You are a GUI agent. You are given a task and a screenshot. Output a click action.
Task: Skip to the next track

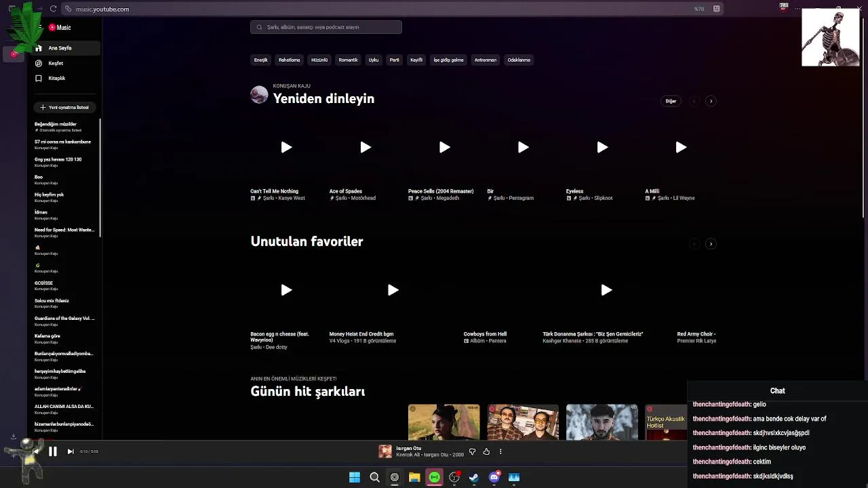click(71, 451)
